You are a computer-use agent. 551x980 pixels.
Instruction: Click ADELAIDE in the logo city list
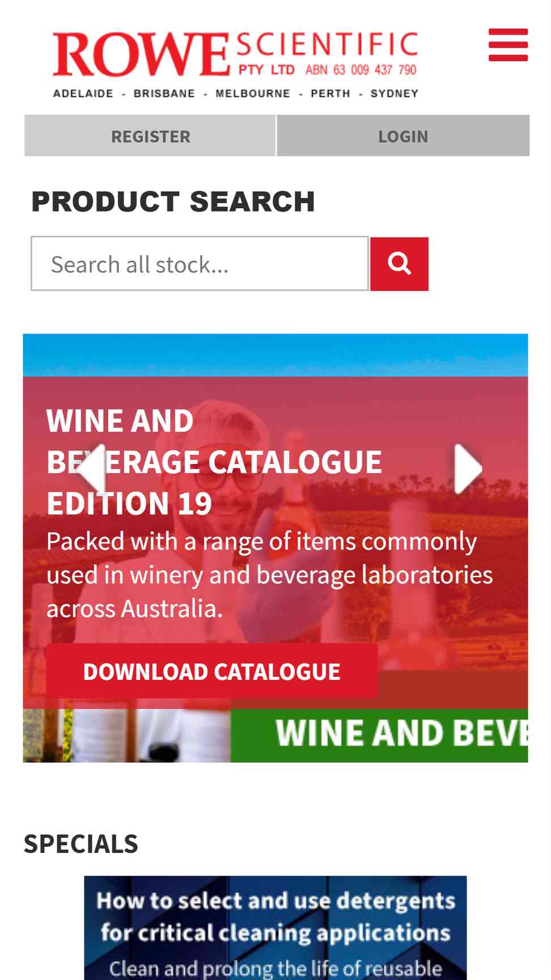[x=83, y=94]
